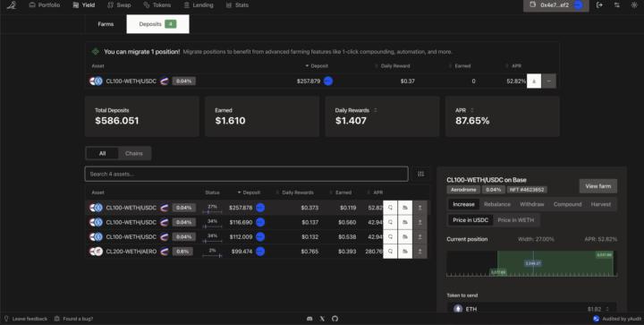The height and width of the screenshot is (325, 644).
Task: Click Base chain icon beside $257.879 in migration row
Action: pos(328,81)
